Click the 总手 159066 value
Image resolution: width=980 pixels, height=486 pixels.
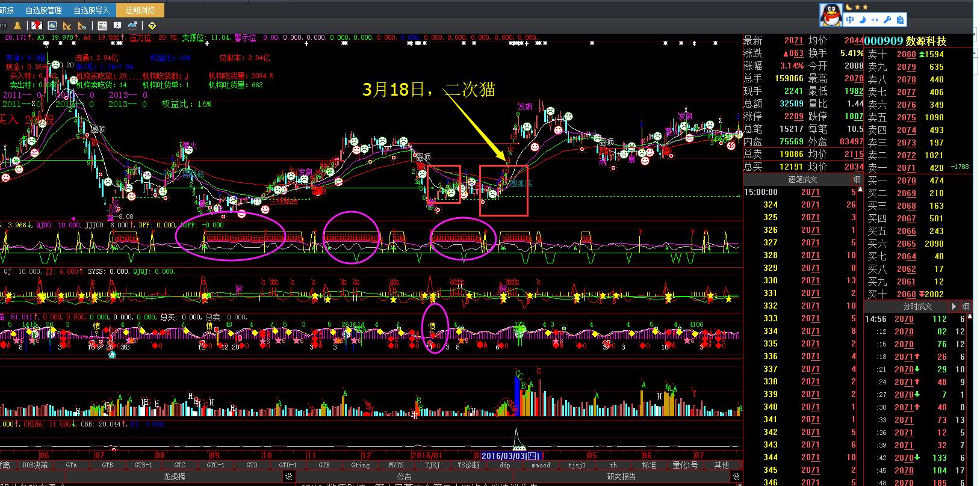pos(789,78)
